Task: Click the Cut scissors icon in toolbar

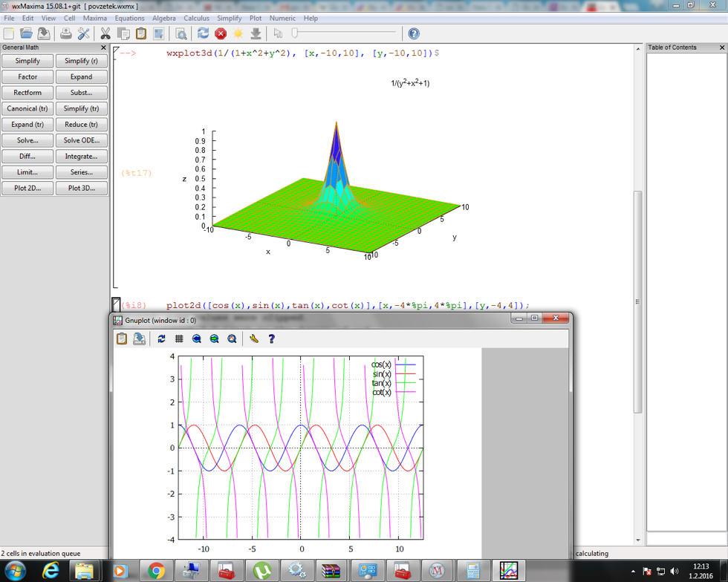Action: coord(105,33)
